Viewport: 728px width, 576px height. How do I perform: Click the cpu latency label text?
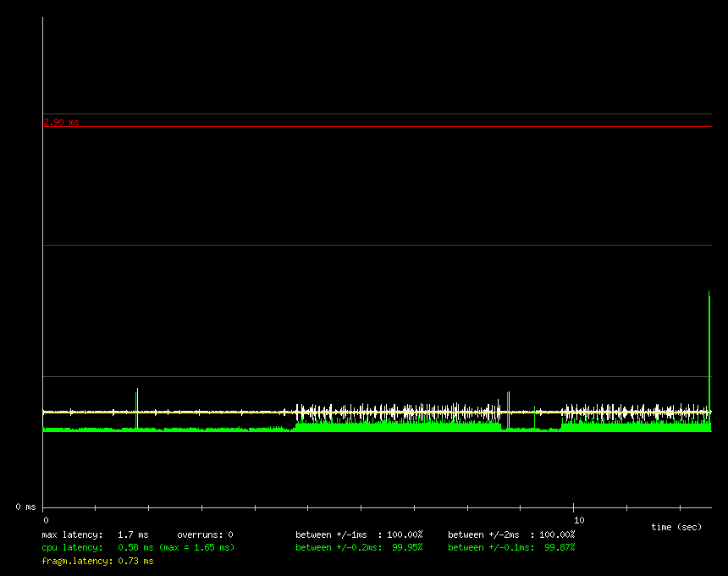72,547
